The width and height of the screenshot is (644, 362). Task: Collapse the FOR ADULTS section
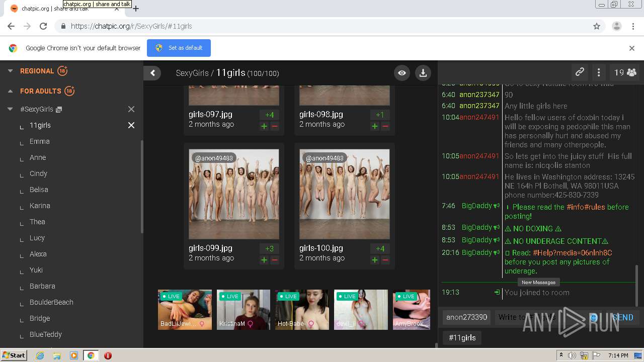(x=10, y=91)
